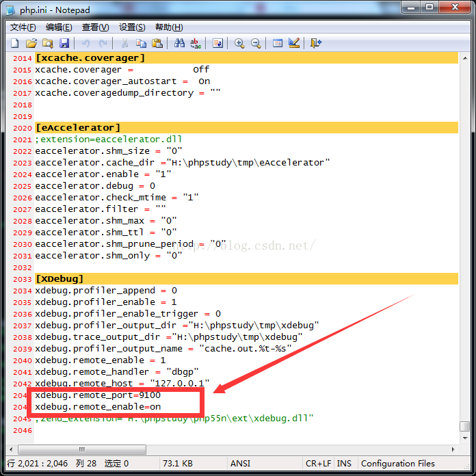Click the [xcache.coverager] section header line
The width and height of the screenshot is (476, 476).
pos(246,58)
